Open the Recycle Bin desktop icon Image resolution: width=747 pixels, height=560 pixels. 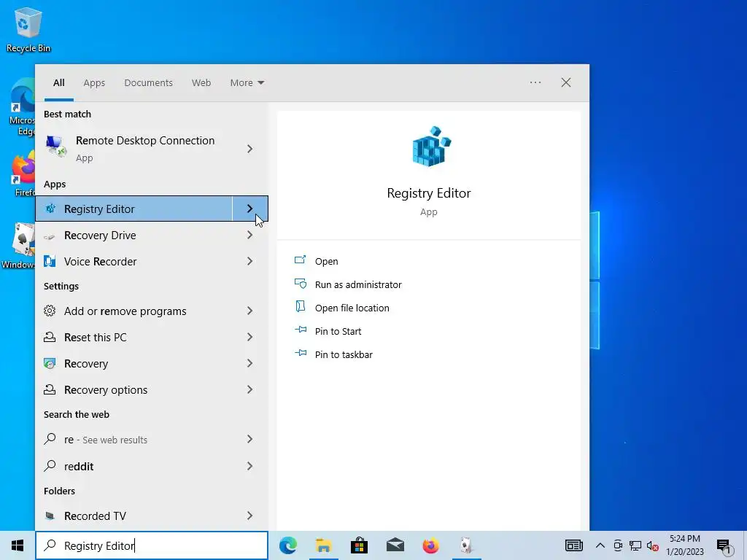28,29
